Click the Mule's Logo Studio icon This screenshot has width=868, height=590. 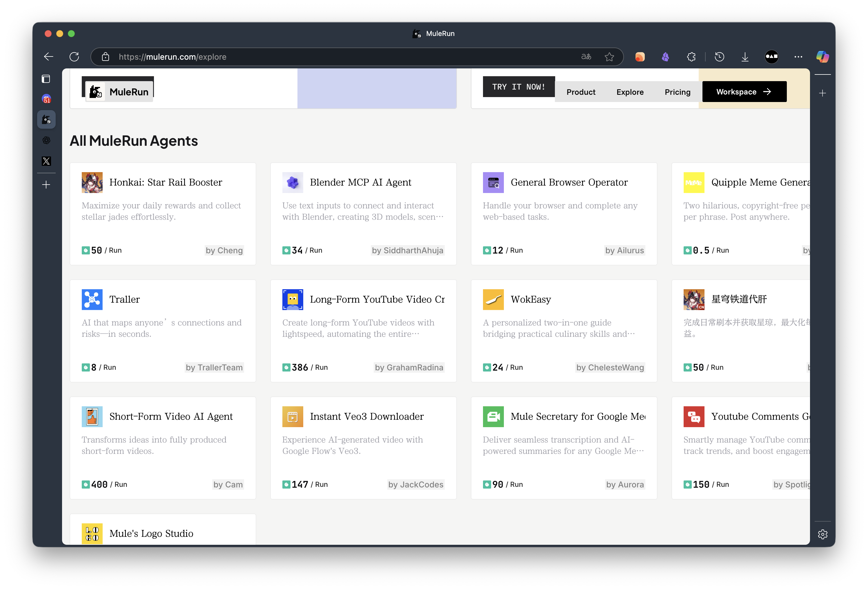tap(92, 533)
